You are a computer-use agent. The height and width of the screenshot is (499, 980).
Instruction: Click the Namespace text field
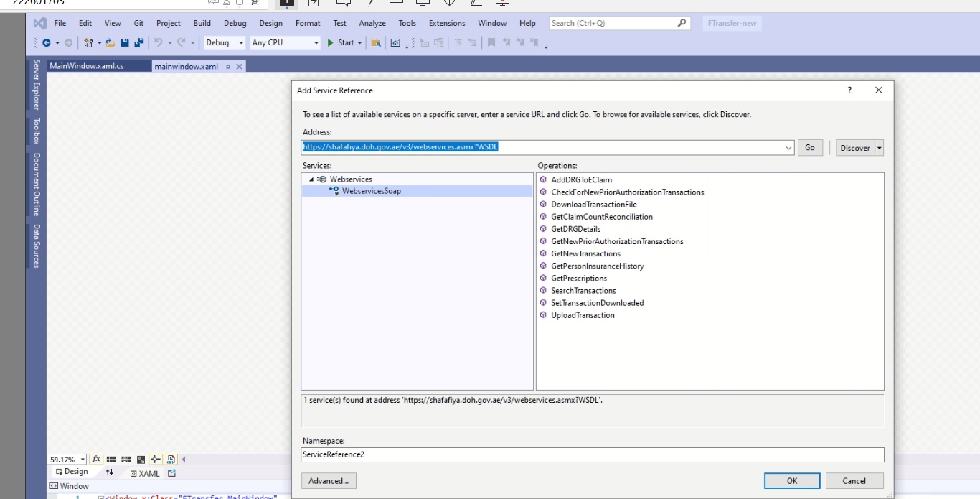coord(592,454)
